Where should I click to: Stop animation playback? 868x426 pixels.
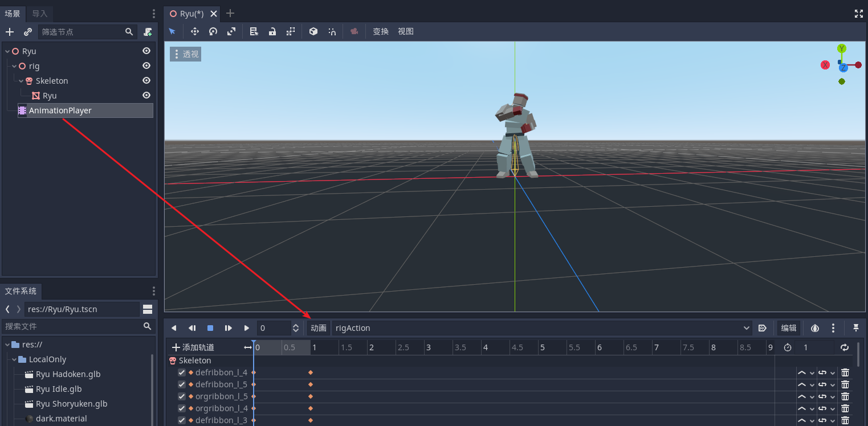pos(210,328)
